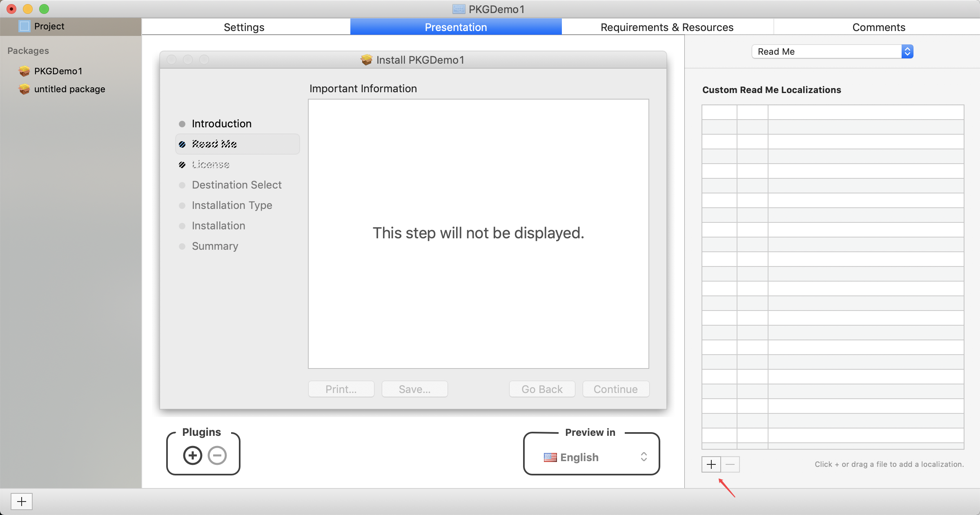Screen dimensions: 980x515
Task: Click the add package plus button in the bottom bar
Action: coord(22,502)
